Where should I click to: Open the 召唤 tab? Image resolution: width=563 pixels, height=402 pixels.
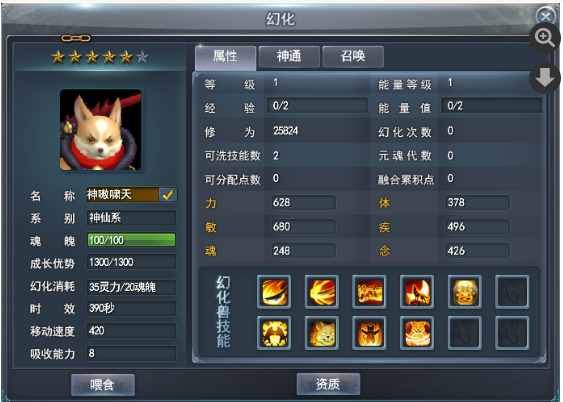tap(353, 56)
